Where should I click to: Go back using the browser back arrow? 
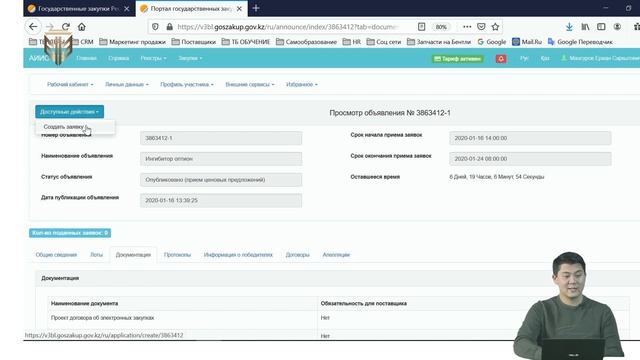(33, 27)
